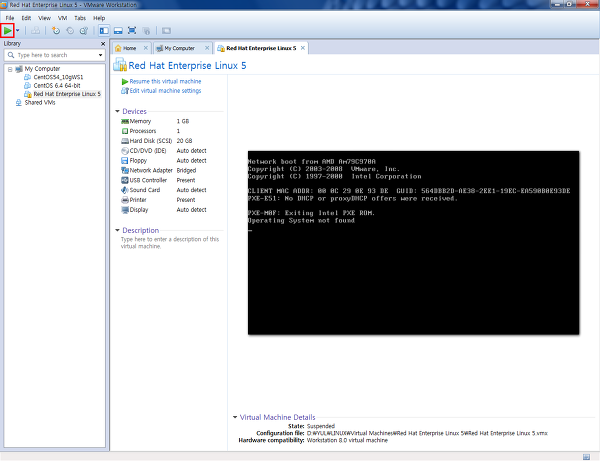Select CentOS54_10gWS1 virtual machine

[58, 77]
